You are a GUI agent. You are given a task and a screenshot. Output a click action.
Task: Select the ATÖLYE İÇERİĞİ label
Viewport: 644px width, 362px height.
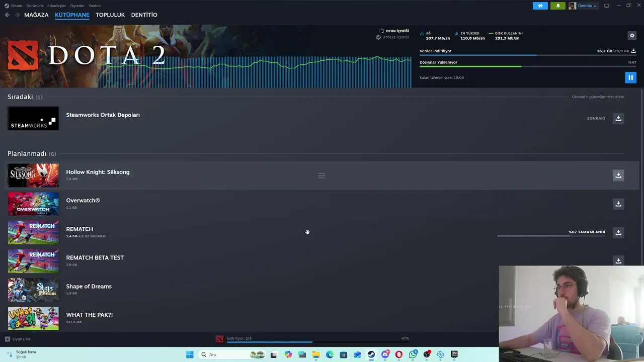[x=396, y=37]
